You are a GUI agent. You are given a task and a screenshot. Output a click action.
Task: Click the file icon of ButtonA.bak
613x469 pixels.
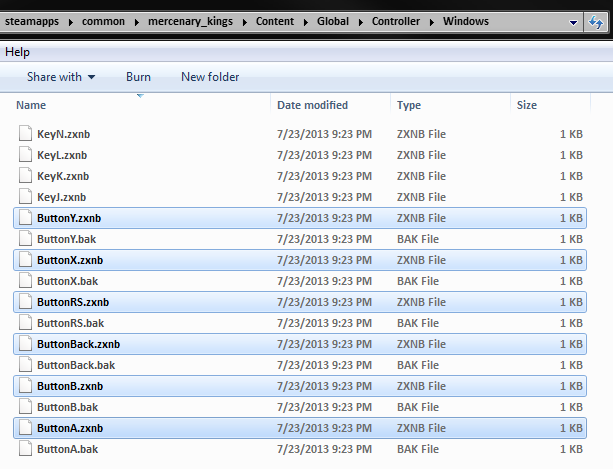25,449
